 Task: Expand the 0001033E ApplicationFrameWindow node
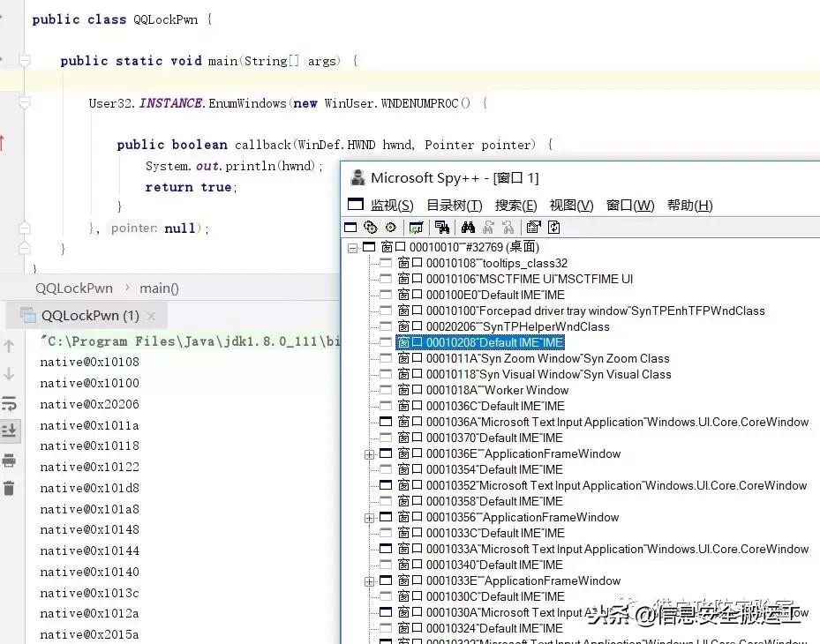tap(369, 580)
